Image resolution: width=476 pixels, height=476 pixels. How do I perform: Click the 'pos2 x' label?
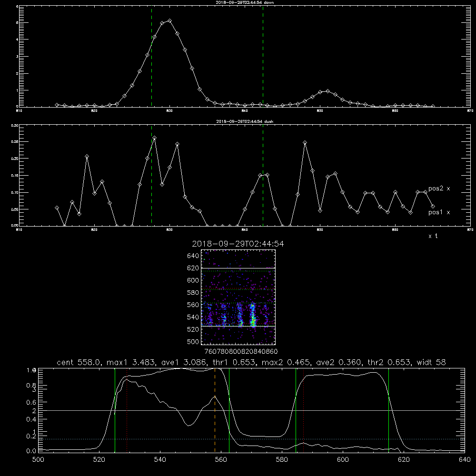coord(439,188)
